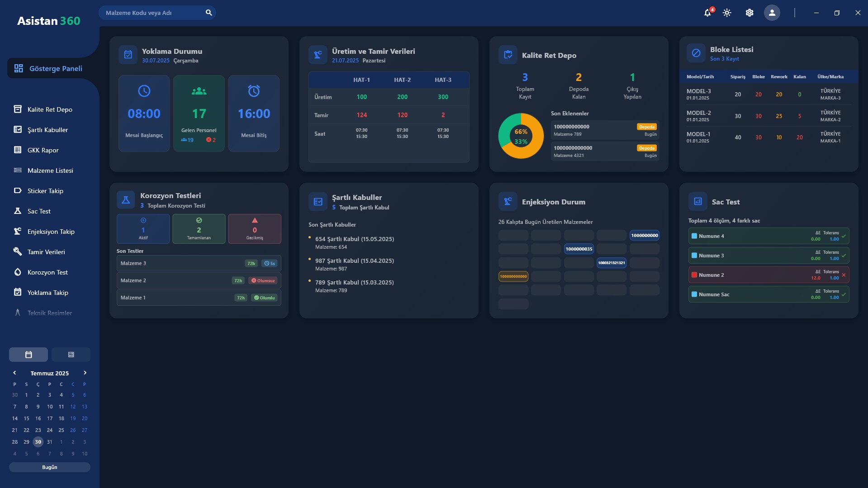Open the user profile avatar
868x488 pixels.
pos(772,13)
